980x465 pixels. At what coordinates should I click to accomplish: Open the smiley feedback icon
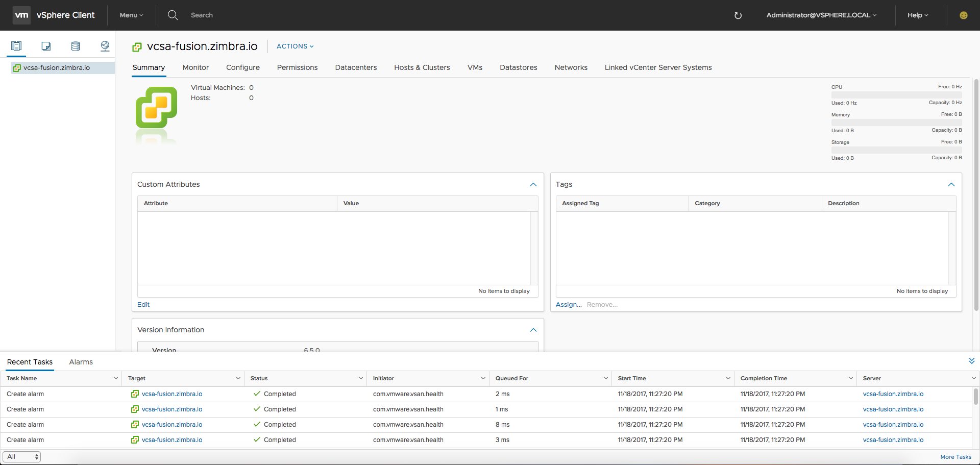pos(964,15)
